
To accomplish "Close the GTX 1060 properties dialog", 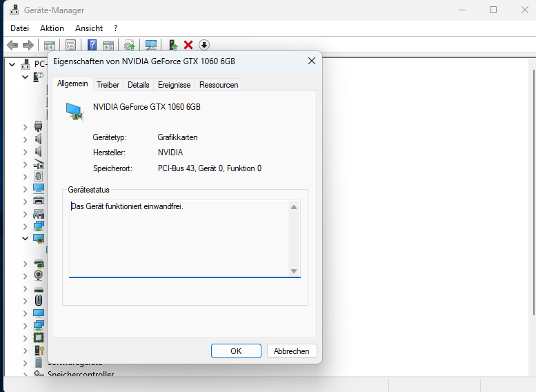I will click(x=311, y=61).
